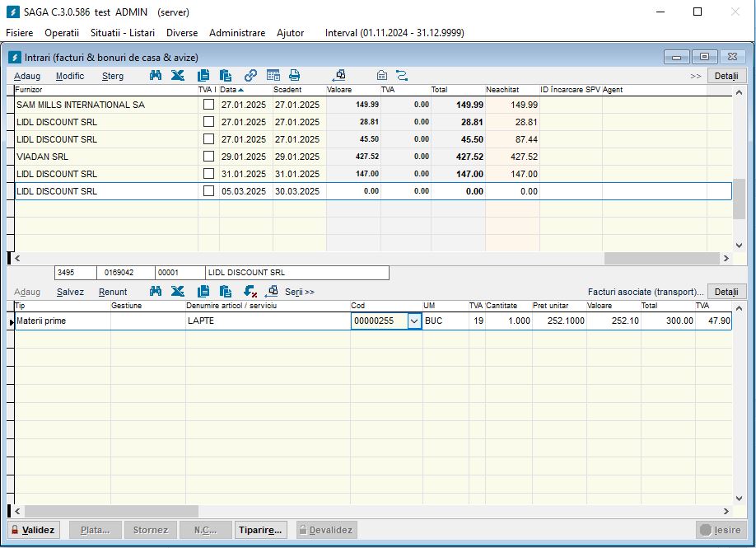Tick the TVA checkbox for SAM MILLS INTERNATIONAL SA
Screen dimensions: 756x548
click(209, 104)
